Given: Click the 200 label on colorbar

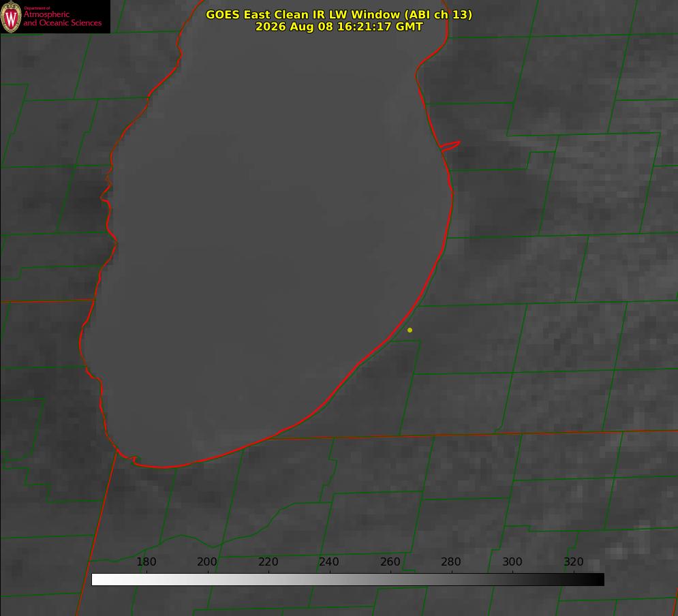Looking at the screenshot, I should click(206, 561).
